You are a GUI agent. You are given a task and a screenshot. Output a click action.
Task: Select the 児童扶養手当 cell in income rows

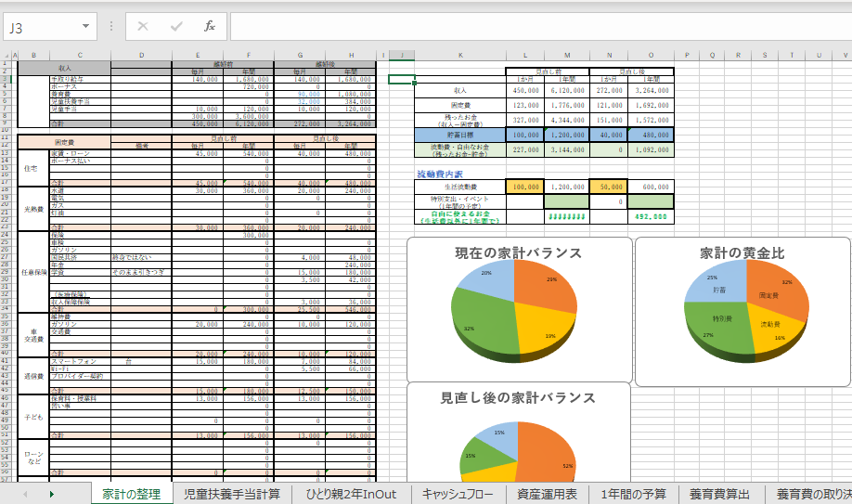pos(80,102)
